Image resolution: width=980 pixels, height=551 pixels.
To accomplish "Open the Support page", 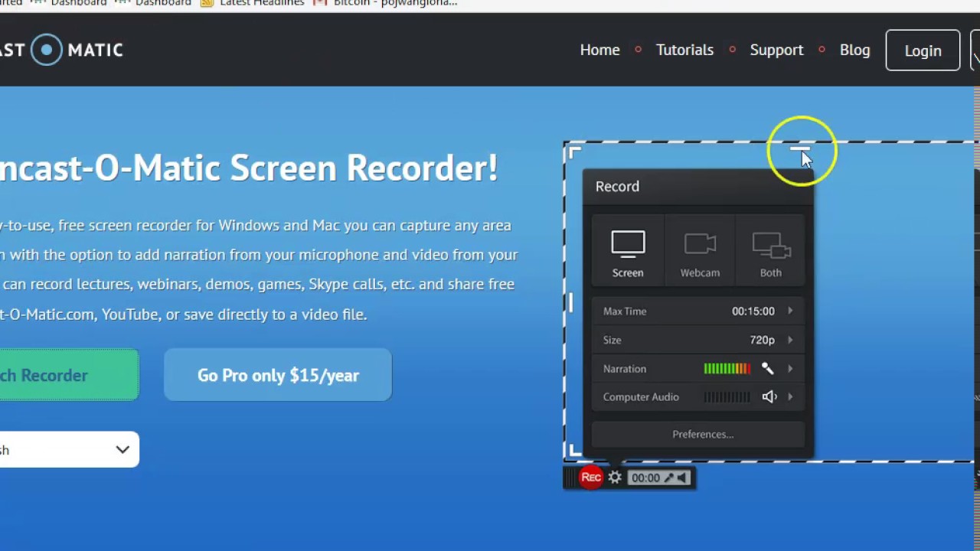I will pos(776,50).
